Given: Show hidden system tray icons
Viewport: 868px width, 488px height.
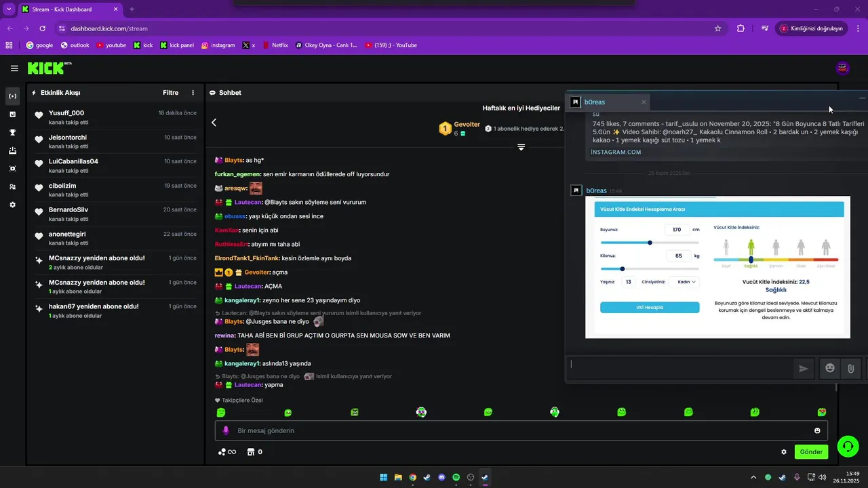Looking at the screenshot, I should pyautogui.click(x=753, y=477).
